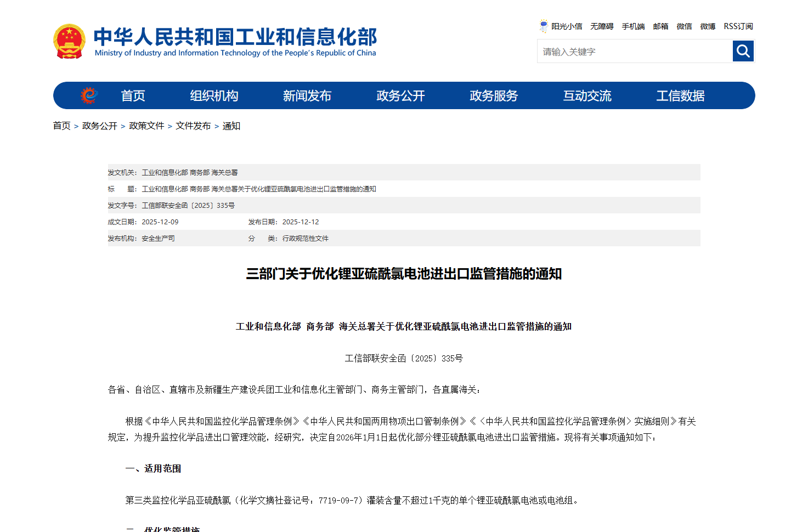Click the 阳光小信 robot mascot icon
The image size is (808, 532).
tap(543, 26)
